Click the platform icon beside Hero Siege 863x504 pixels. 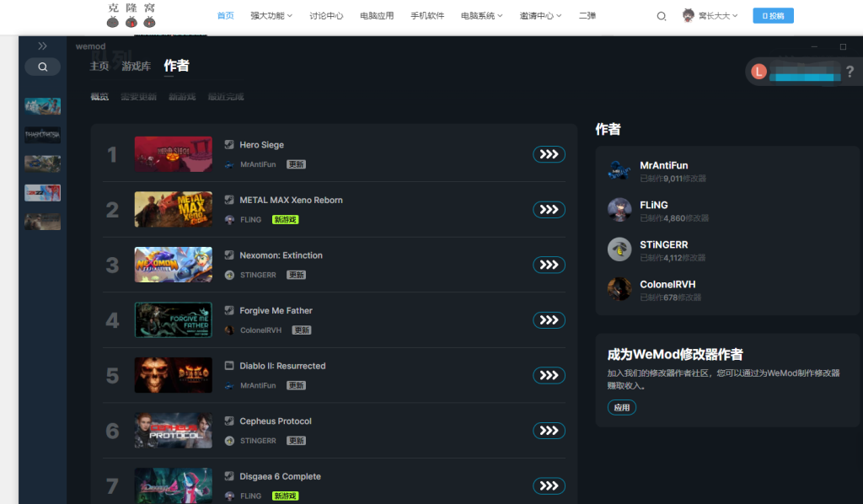tap(229, 145)
